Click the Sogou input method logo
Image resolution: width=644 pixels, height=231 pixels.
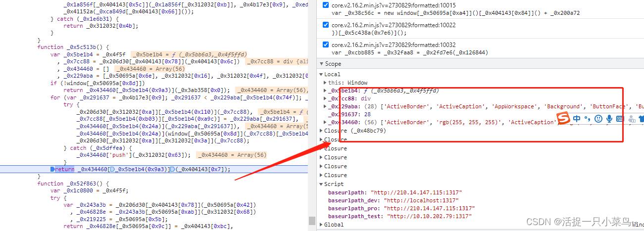563,118
